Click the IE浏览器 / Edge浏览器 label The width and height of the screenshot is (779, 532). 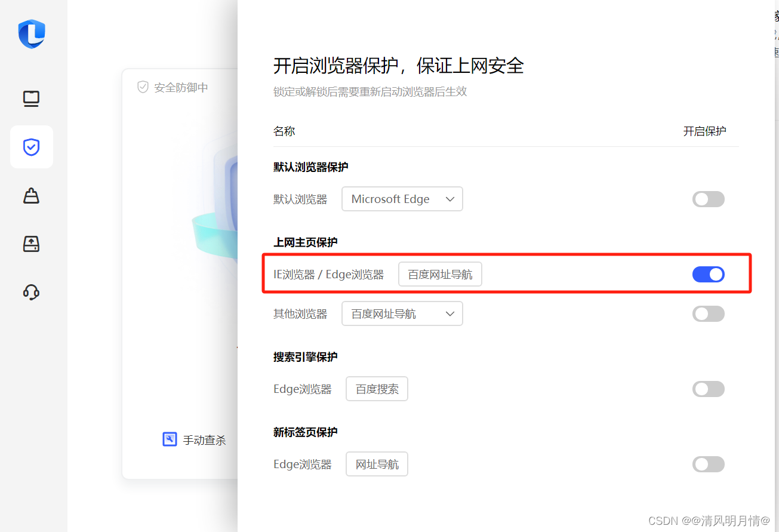point(329,275)
